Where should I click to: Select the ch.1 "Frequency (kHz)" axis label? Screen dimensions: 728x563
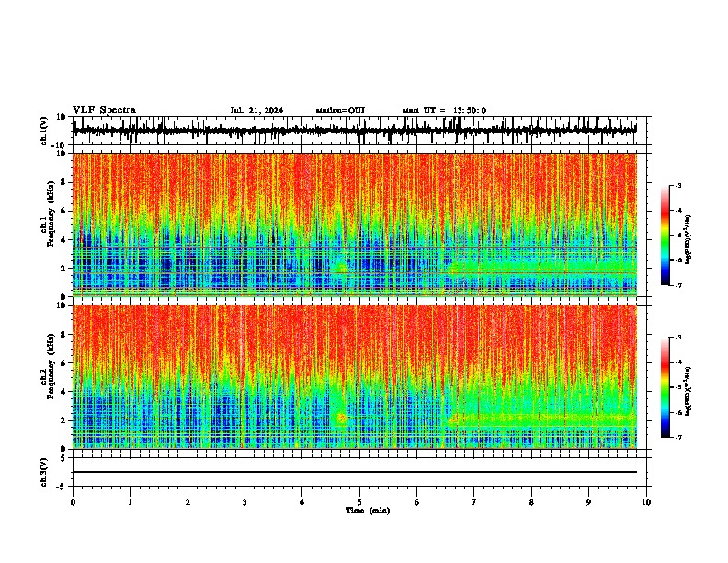[x=51, y=214]
